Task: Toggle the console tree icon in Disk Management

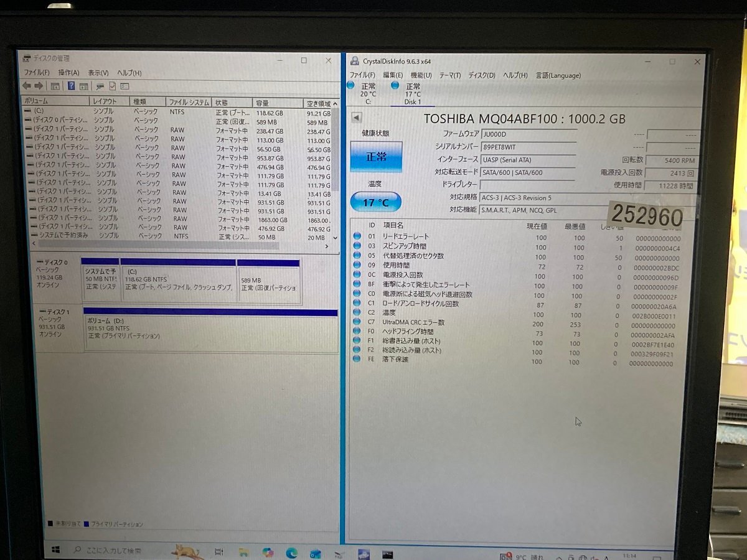Action: [x=55, y=86]
